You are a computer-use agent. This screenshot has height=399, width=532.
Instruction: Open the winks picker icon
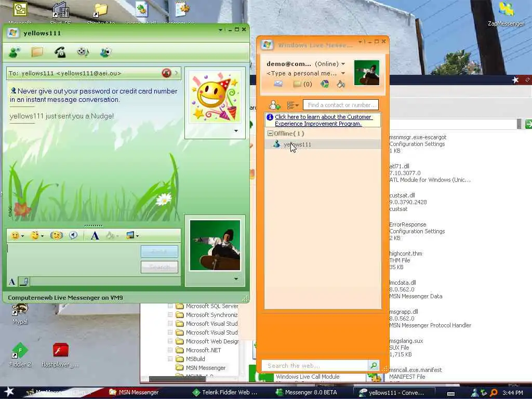pos(35,235)
